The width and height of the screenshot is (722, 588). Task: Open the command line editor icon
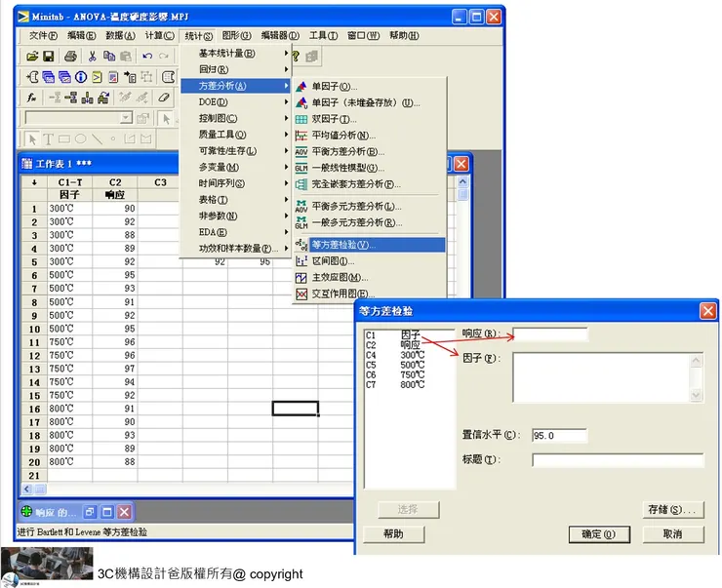click(98, 77)
